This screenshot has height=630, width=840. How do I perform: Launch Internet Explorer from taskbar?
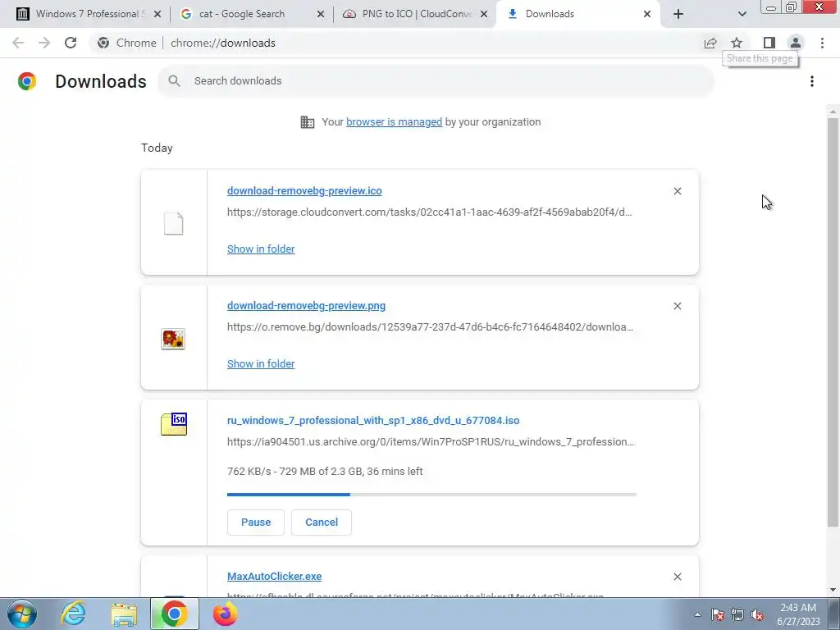click(73, 614)
